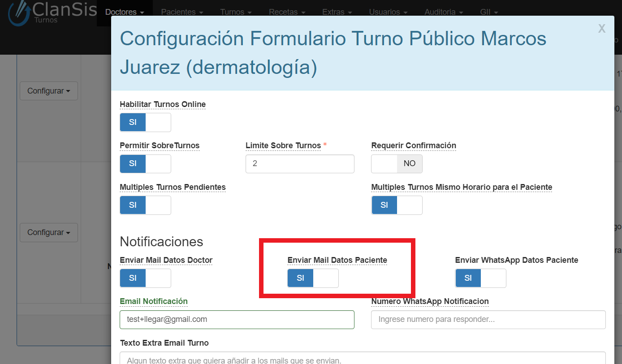Close the configuration dialog with the X

coord(601,29)
